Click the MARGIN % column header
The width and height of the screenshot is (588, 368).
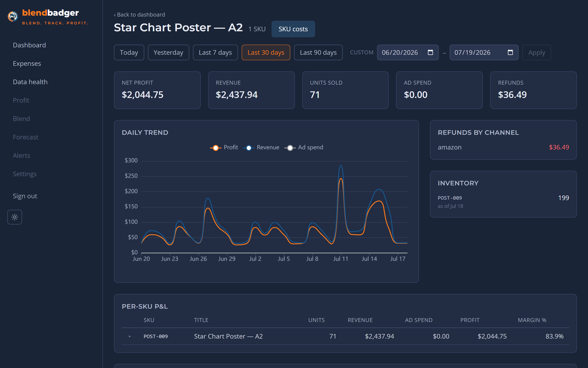tap(532, 320)
